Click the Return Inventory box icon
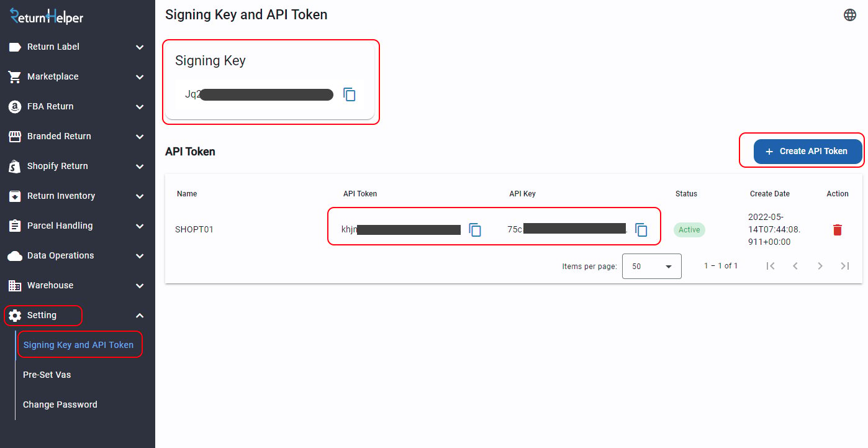The width and height of the screenshot is (868, 448). pyautogui.click(x=15, y=196)
